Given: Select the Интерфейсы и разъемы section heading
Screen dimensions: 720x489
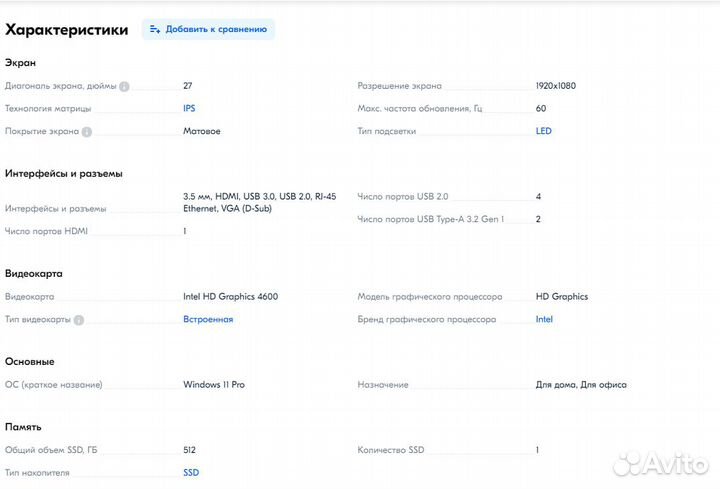Looking at the screenshot, I should 64,173.
